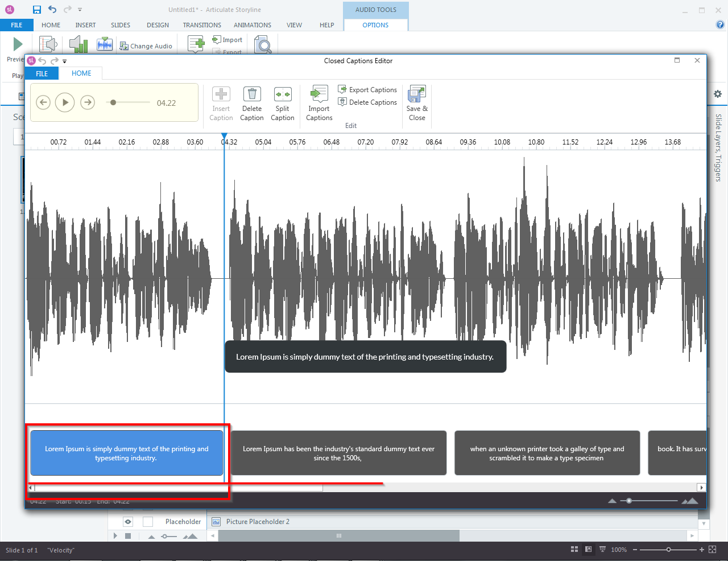Jump to previous caption with back arrow
Viewport: 728px width, 561px height.
pyautogui.click(x=43, y=102)
